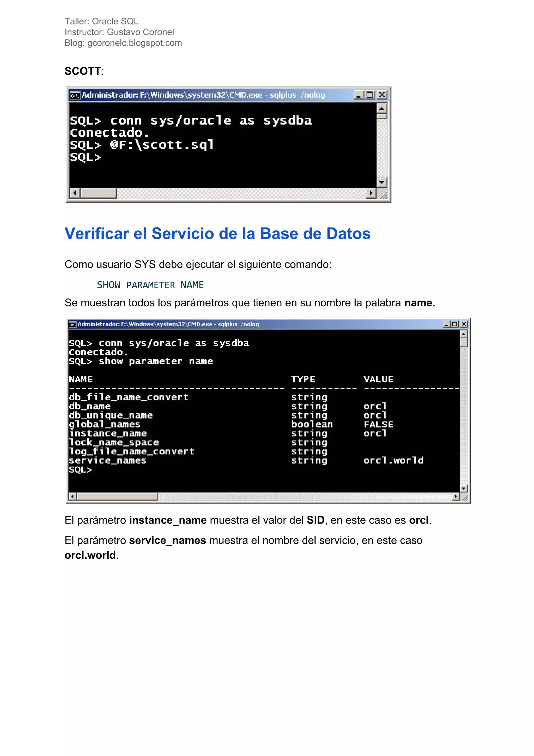Click the 'db_name' parameter name
Screen dimensions: 534x756
[x=89, y=406]
